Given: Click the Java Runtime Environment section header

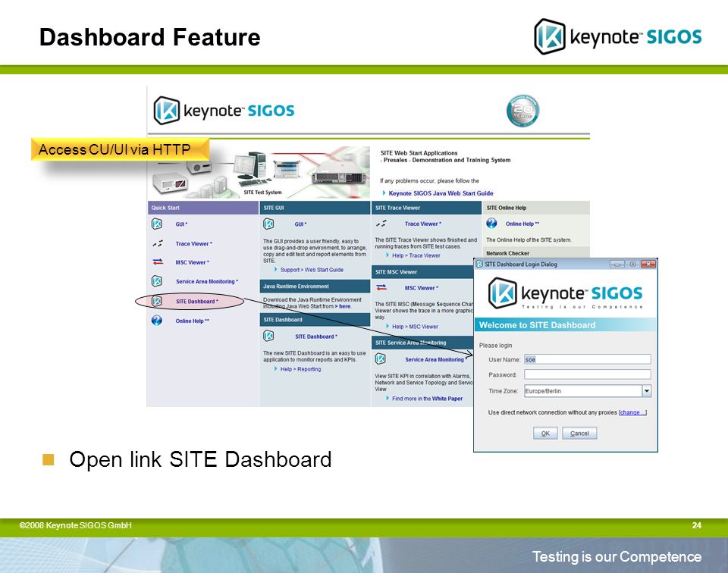Looking at the screenshot, I should [x=314, y=286].
